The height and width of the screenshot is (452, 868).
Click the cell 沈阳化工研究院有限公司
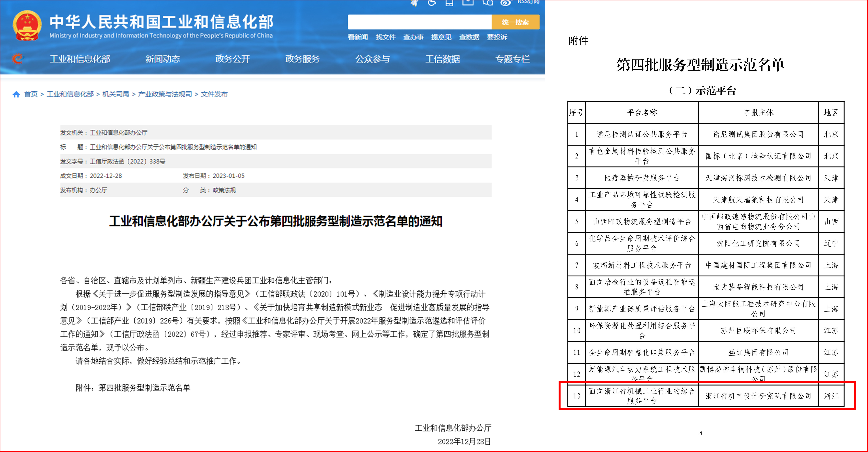(x=759, y=243)
